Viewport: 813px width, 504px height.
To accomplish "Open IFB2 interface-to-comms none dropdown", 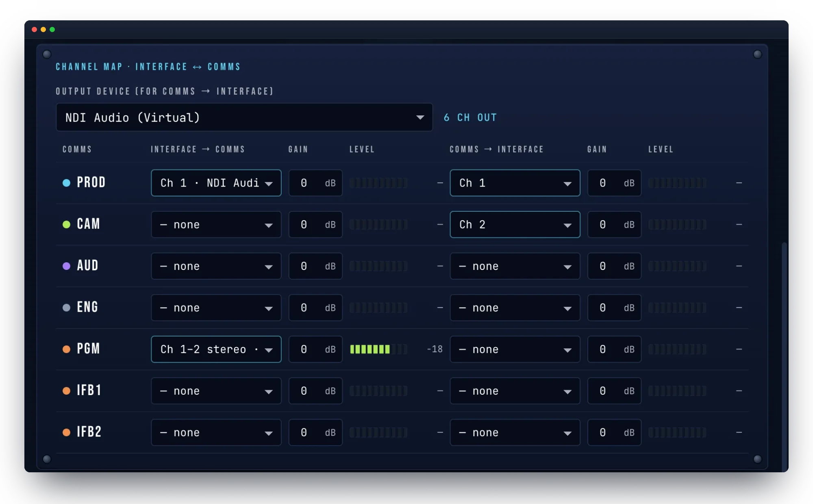I will [216, 432].
